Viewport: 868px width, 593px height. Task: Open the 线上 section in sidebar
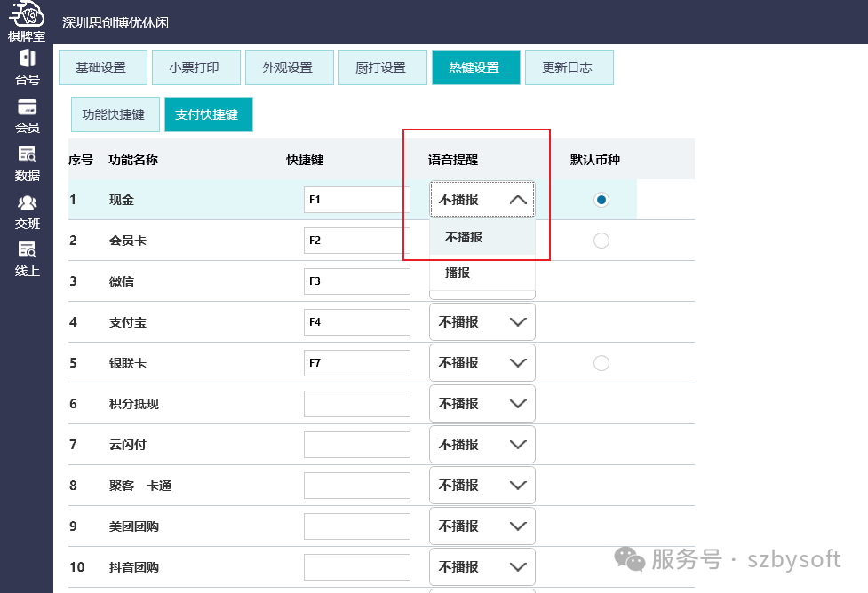pos(26,259)
